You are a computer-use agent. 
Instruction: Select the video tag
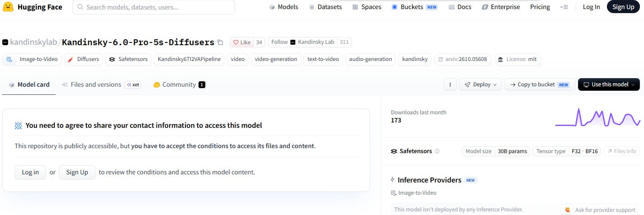pos(237,59)
